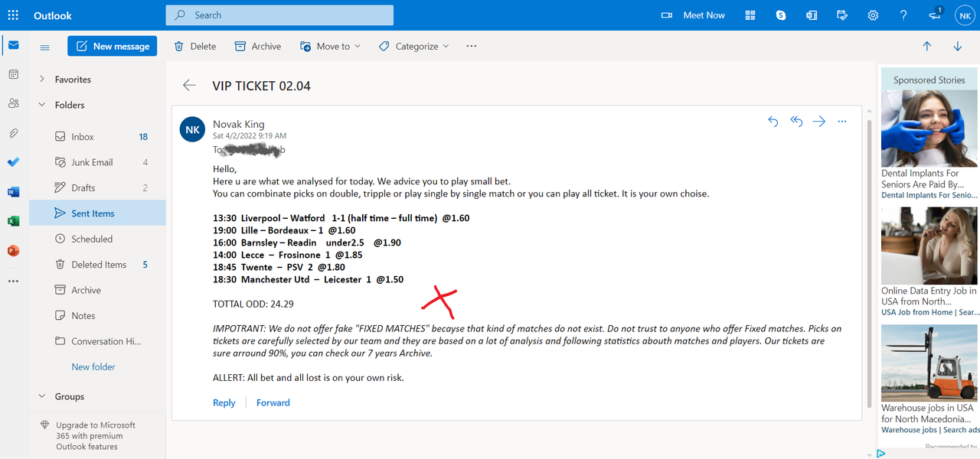The image size is (980, 459).
Task: Open the NK account avatar in header
Action: tap(965, 15)
